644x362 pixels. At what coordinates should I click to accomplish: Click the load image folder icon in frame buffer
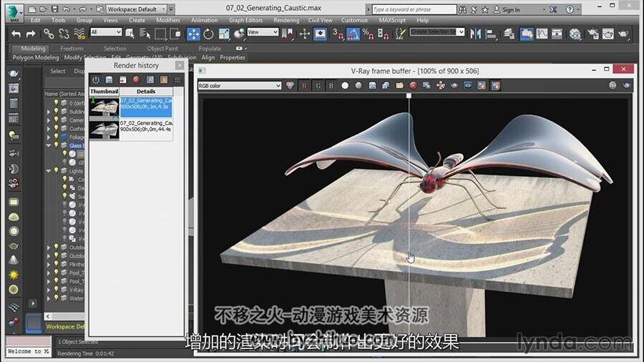(x=399, y=85)
